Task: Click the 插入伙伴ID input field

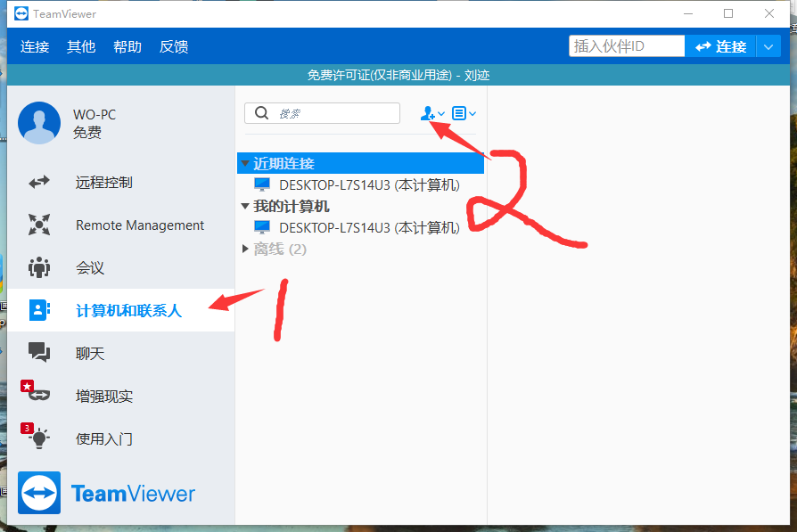Action: [627, 46]
